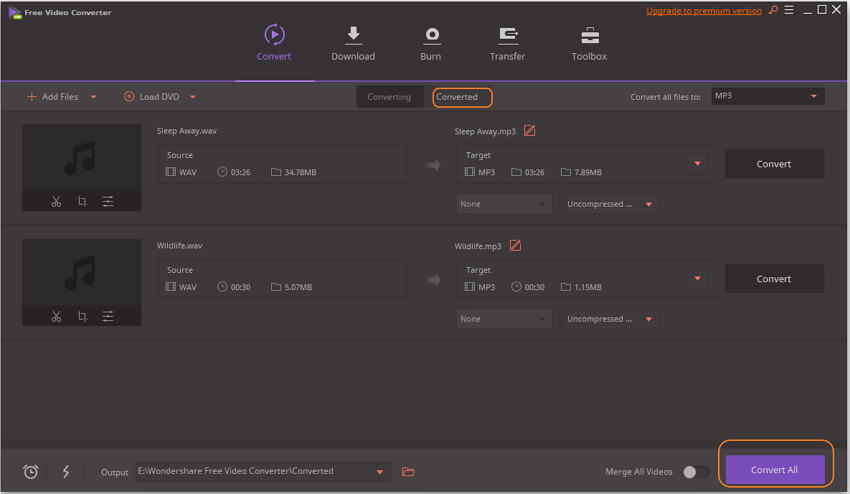Image resolution: width=850 pixels, height=494 pixels.
Task: Switch to the Converting tab
Action: [389, 97]
